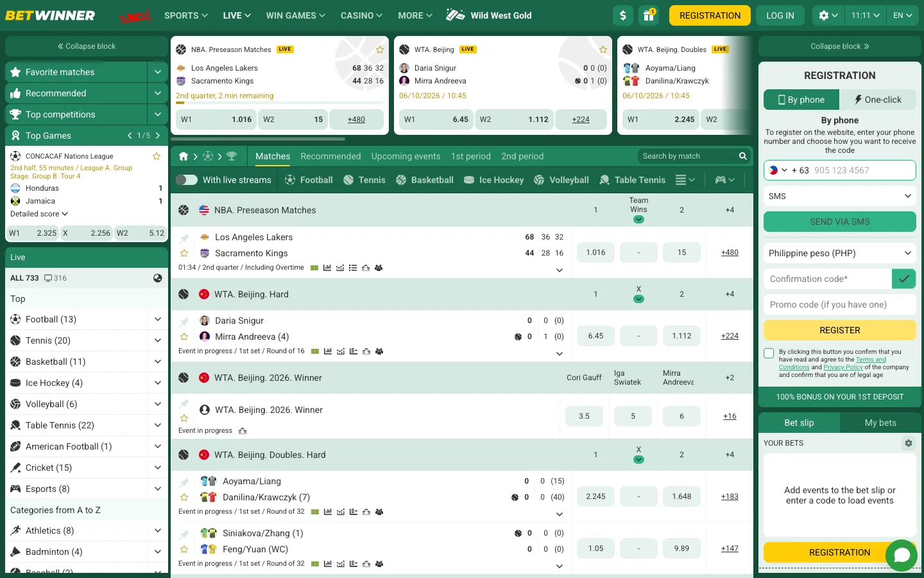The image size is (924, 578).
Task: Expand the Detailed score section
Action: 39,214
